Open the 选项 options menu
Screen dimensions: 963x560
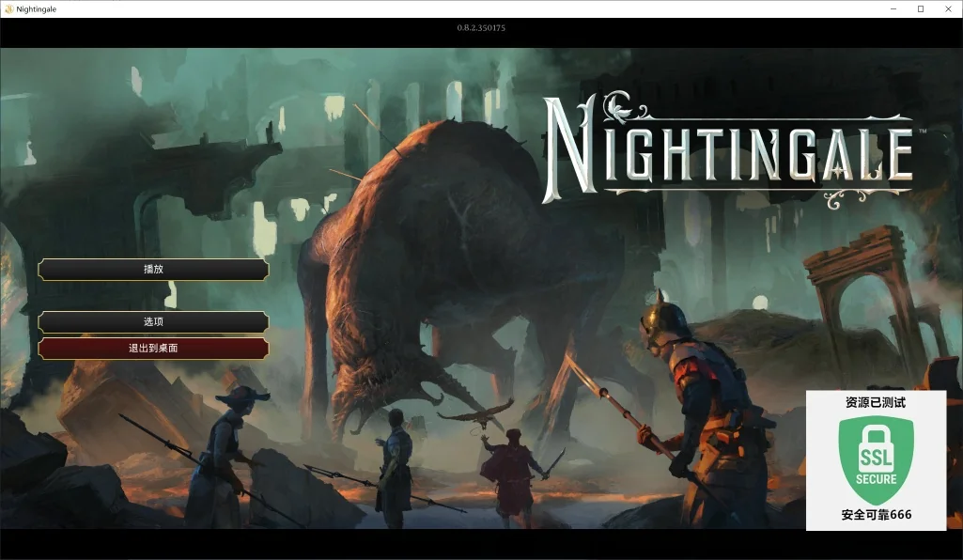(x=153, y=322)
